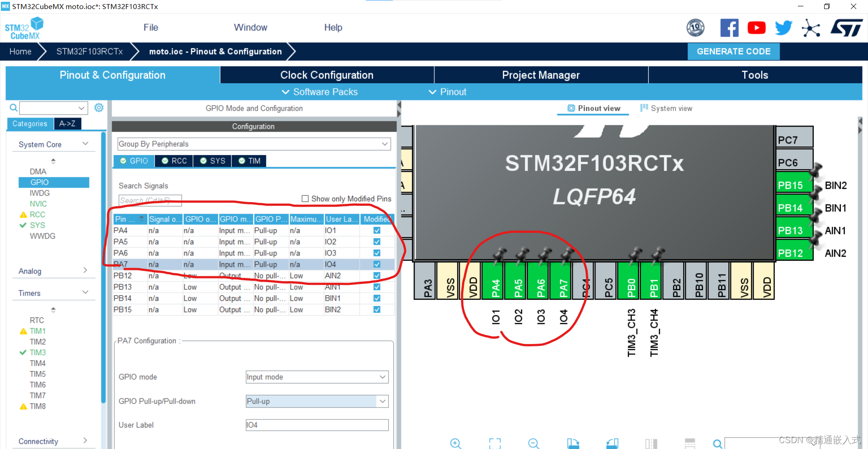Screen dimensions: 868x449
Task: Toggle Modified checkbox for PB14 row
Action: pos(377,298)
